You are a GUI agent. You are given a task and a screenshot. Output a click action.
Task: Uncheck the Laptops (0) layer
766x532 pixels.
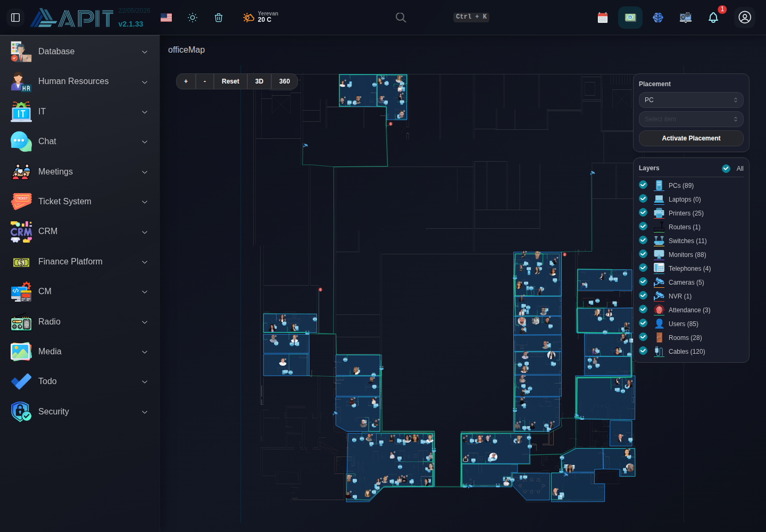(643, 198)
